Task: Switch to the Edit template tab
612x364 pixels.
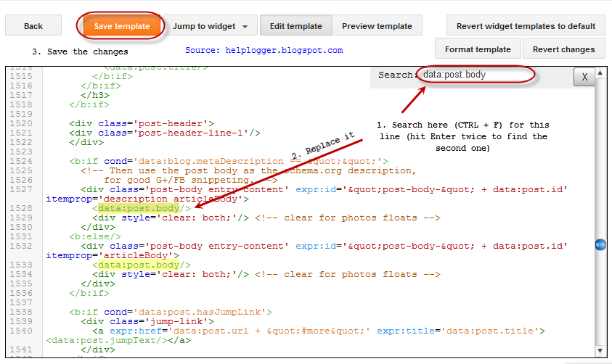Action: (295, 26)
